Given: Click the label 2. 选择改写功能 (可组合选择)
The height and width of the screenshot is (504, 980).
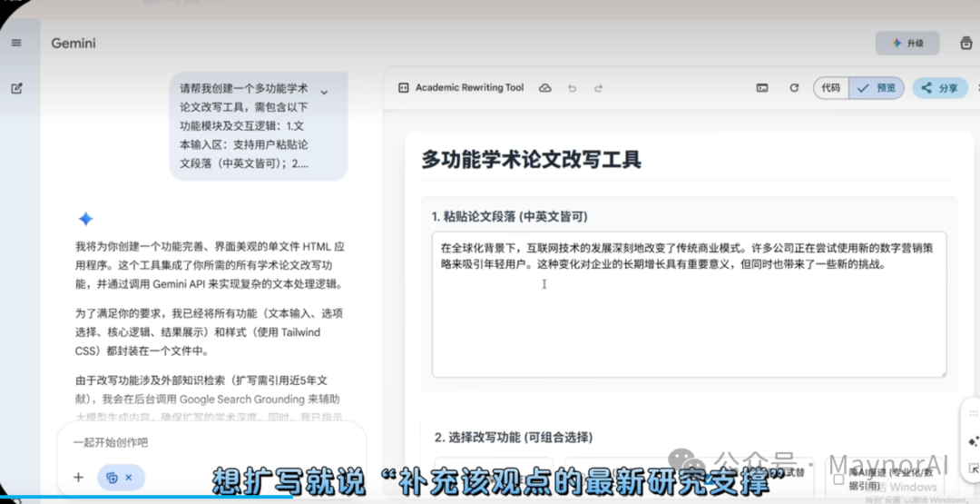Looking at the screenshot, I should (x=513, y=437).
